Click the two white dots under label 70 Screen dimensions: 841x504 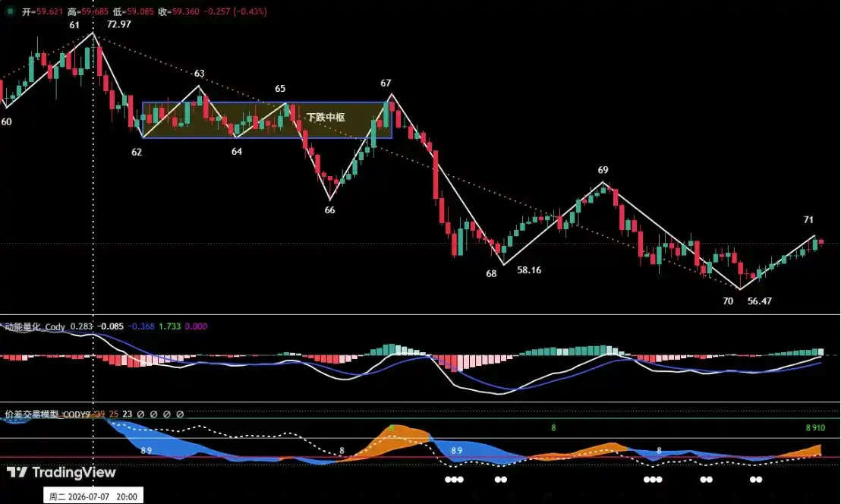click(756, 480)
